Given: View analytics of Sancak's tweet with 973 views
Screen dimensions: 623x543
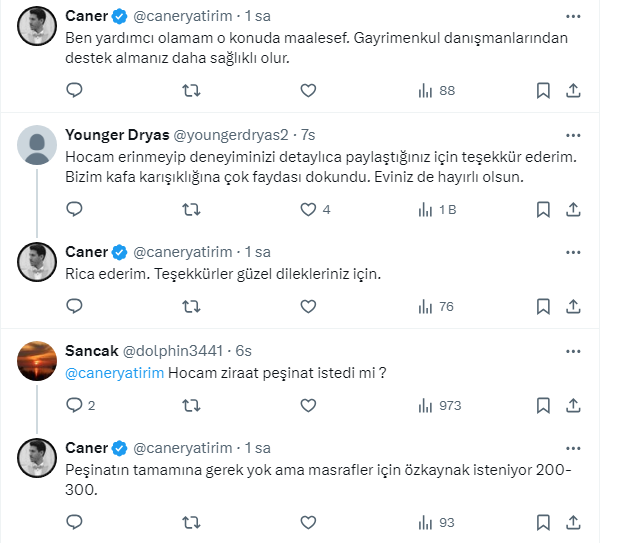Looking at the screenshot, I should click(x=438, y=406).
